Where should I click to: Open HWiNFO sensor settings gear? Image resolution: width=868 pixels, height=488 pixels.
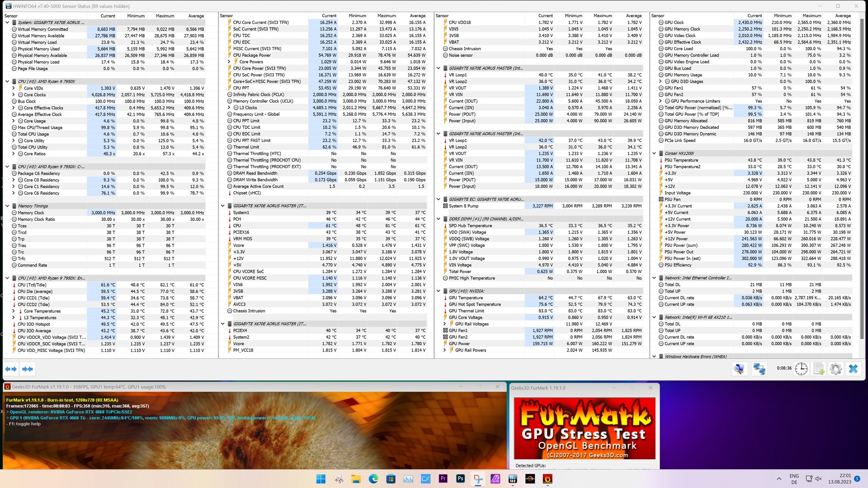click(836, 369)
